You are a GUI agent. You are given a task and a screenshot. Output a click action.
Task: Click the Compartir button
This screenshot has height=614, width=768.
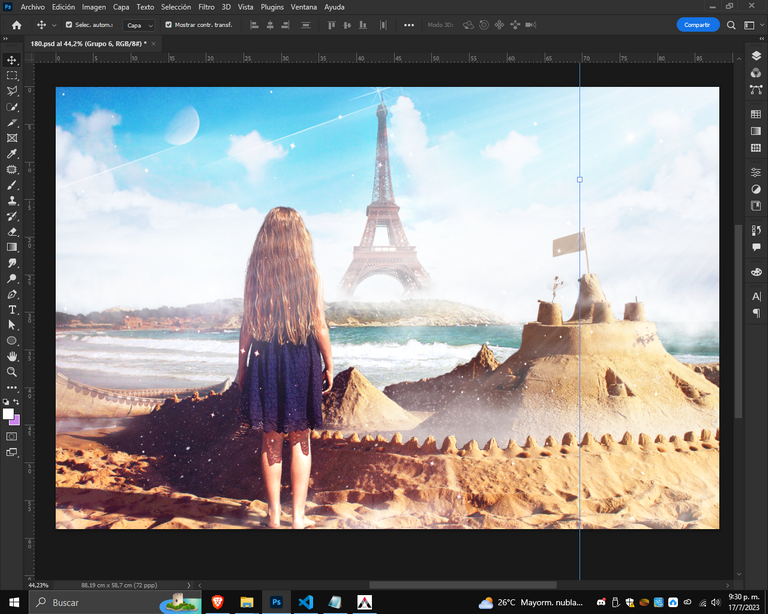(x=697, y=25)
